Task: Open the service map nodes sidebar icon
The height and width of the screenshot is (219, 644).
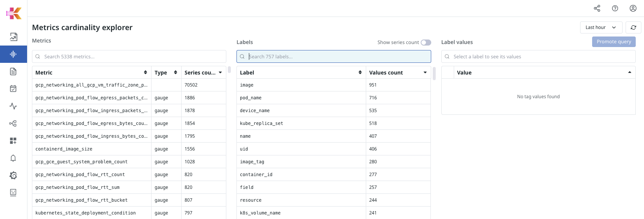Action: click(14, 123)
